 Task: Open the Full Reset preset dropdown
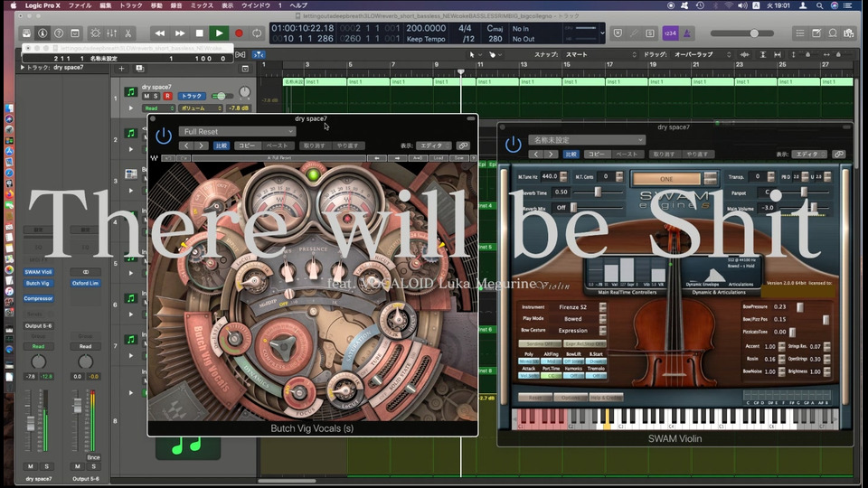click(x=237, y=132)
